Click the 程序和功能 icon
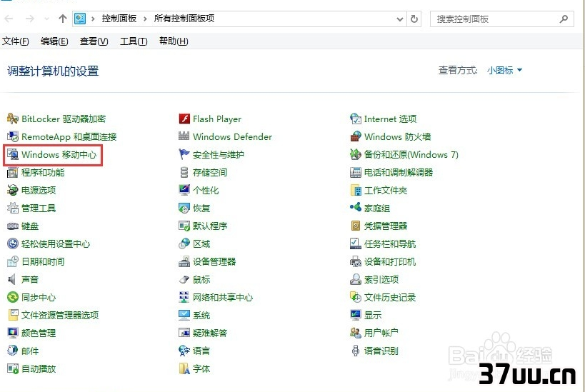This screenshot has height=392, width=585. (13, 172)
